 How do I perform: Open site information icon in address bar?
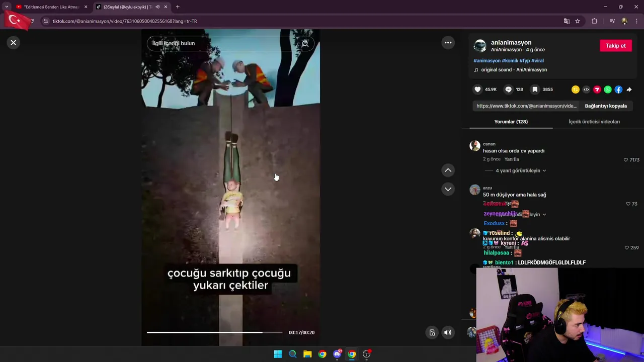(46, 21)
